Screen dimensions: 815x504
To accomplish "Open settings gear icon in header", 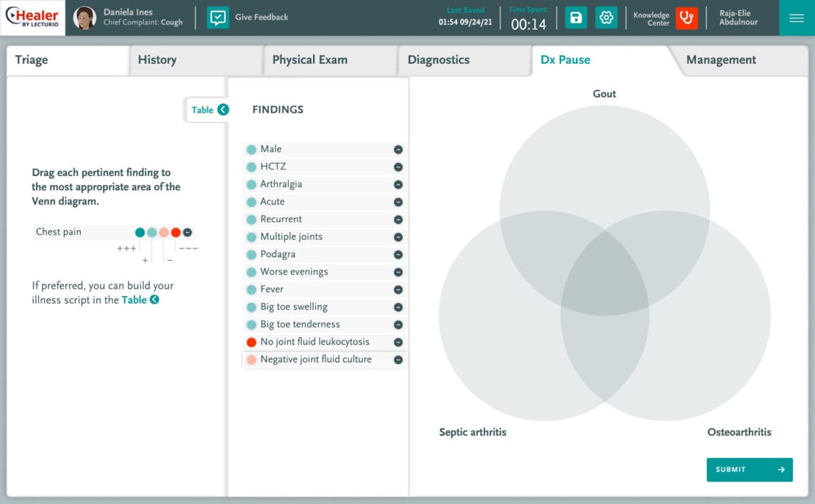I will 606,18.
